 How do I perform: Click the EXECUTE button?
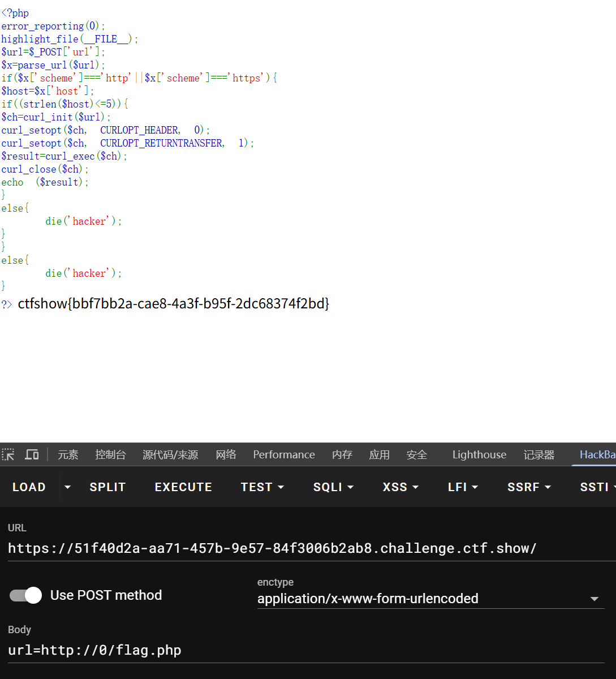[183, 487]
